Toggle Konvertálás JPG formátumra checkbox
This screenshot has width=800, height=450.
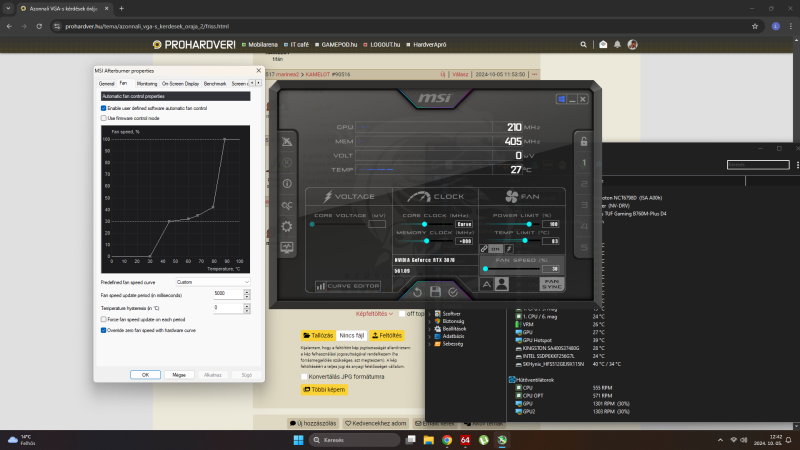304,377
